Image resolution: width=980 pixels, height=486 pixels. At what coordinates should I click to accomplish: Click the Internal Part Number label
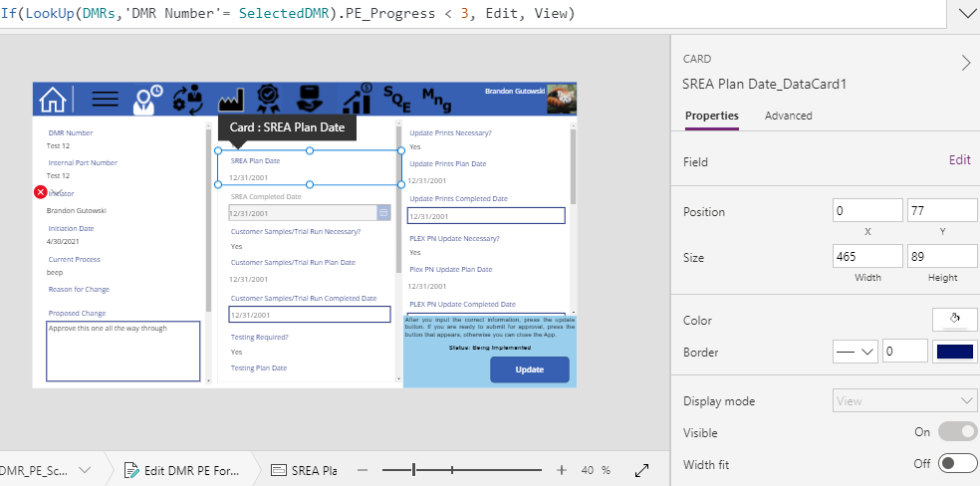click(x=83, y=162)
